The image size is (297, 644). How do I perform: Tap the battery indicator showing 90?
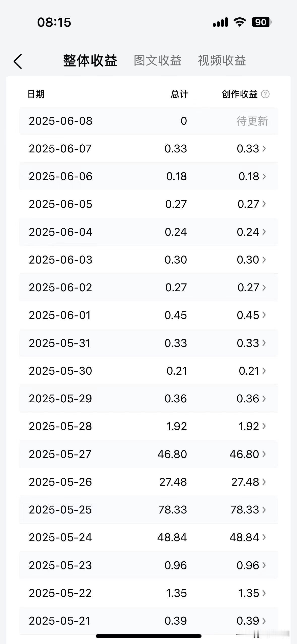tap(262, 22)
